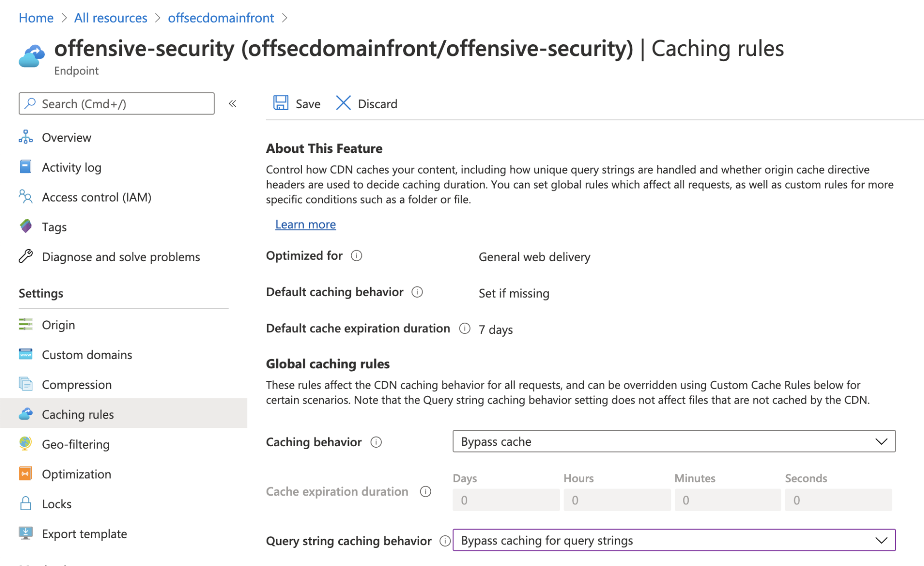This screenshot has width=924, height=566.
Task: Save the caching rules
Action: point(297,103)
